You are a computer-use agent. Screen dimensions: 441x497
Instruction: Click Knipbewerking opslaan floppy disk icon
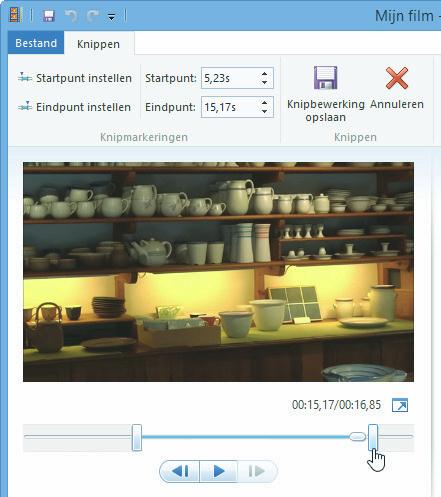pyautogui.click(x=326, y=78)
